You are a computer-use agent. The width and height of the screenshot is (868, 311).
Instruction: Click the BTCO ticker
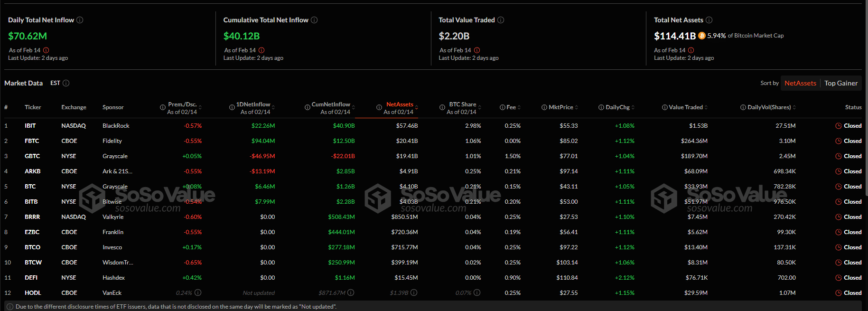pyautogui.click(x=33, y=247)
